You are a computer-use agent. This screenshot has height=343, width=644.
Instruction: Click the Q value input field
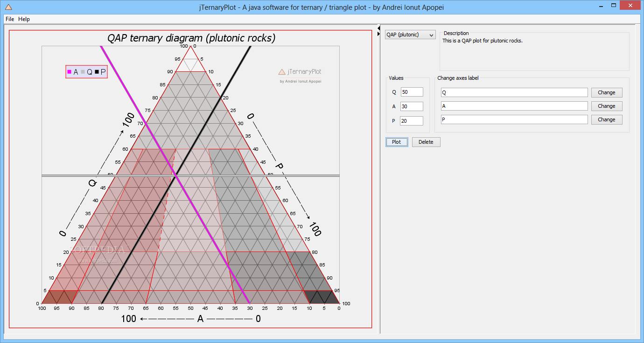click(412, 92)
